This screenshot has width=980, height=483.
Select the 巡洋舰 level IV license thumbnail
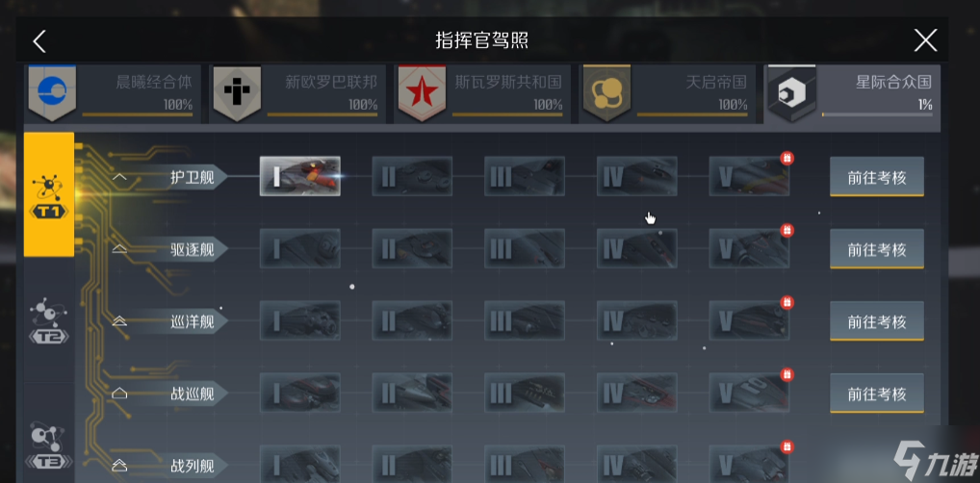tap(637, 320)
